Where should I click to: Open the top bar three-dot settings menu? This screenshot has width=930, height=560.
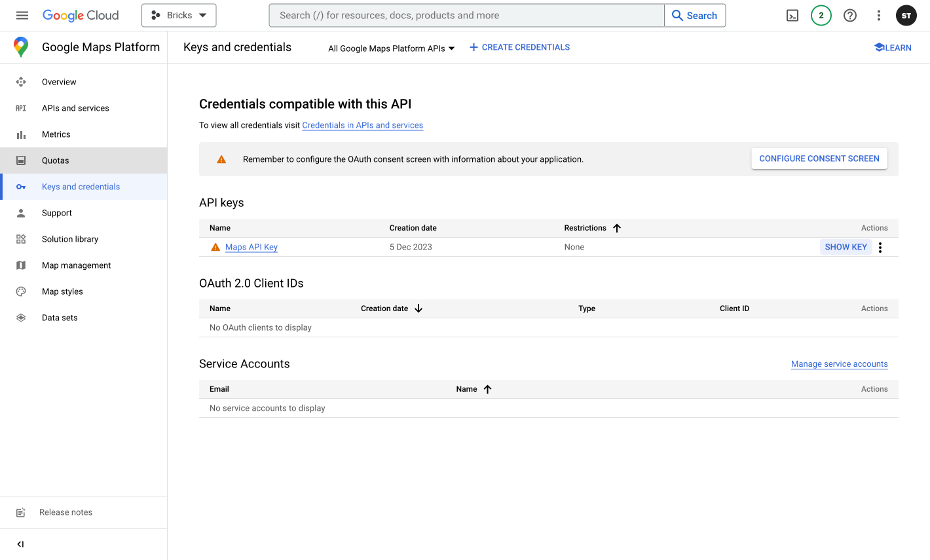click(879, 16)
